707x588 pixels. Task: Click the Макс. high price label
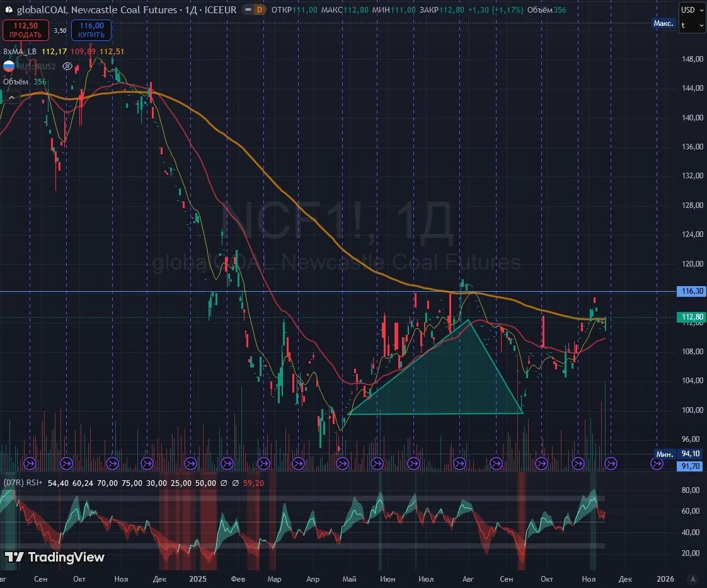tap(664, 23)
